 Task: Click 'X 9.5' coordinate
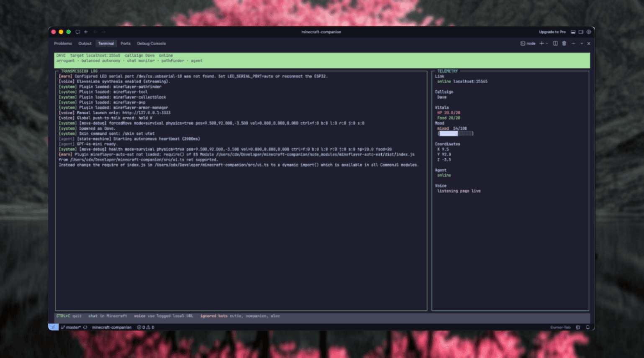(443, 149)
